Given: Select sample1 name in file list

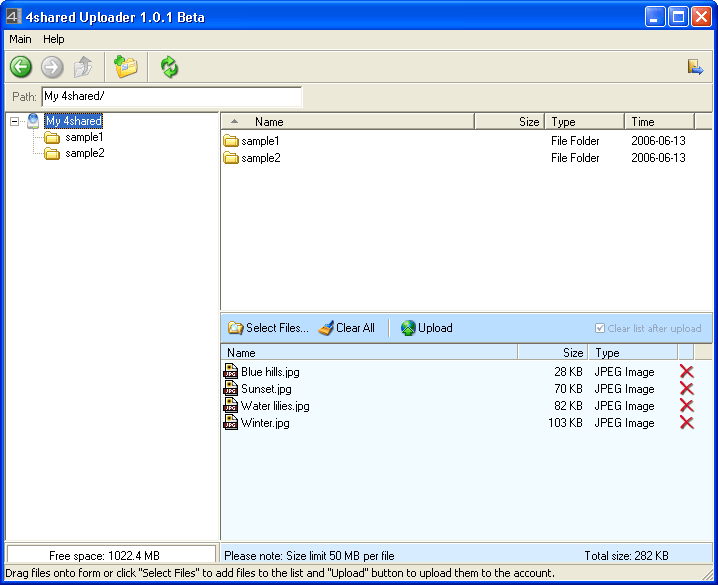Looking at the screenshot, I should coord(260,141).
